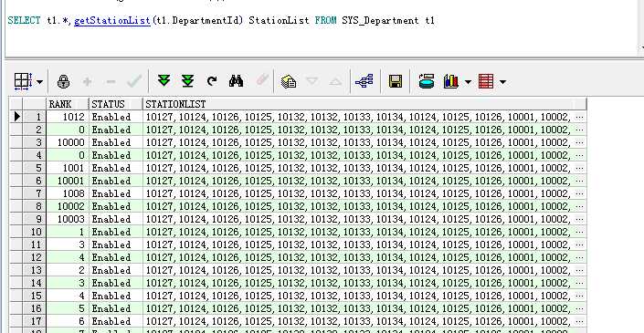Click RANK cell in row 10
The width and height of the screenshot is (644, 333).
68,232
